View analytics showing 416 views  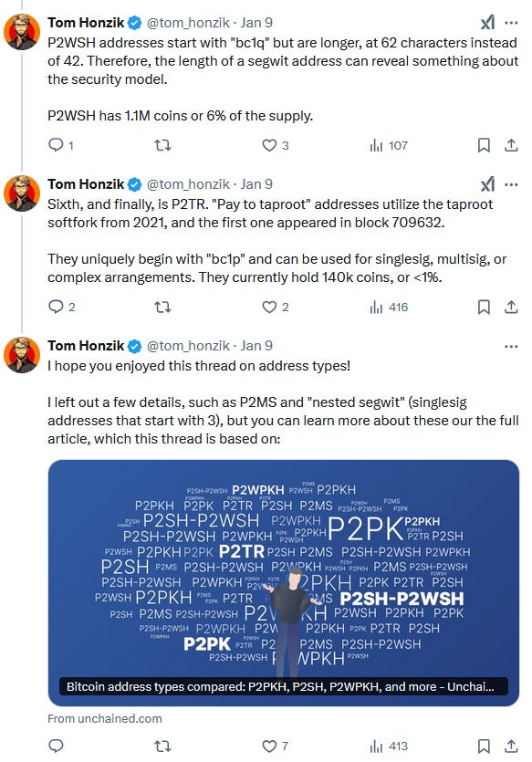point(388,307)
